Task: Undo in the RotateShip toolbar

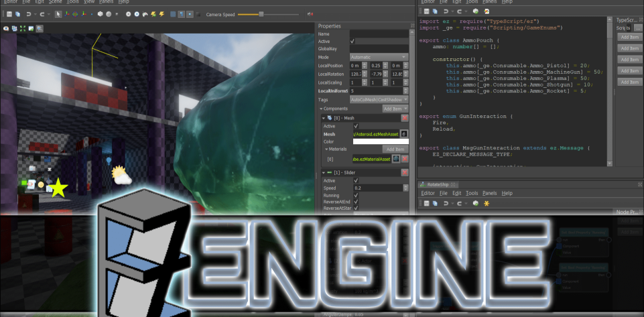Action: [x=446, y=203]
